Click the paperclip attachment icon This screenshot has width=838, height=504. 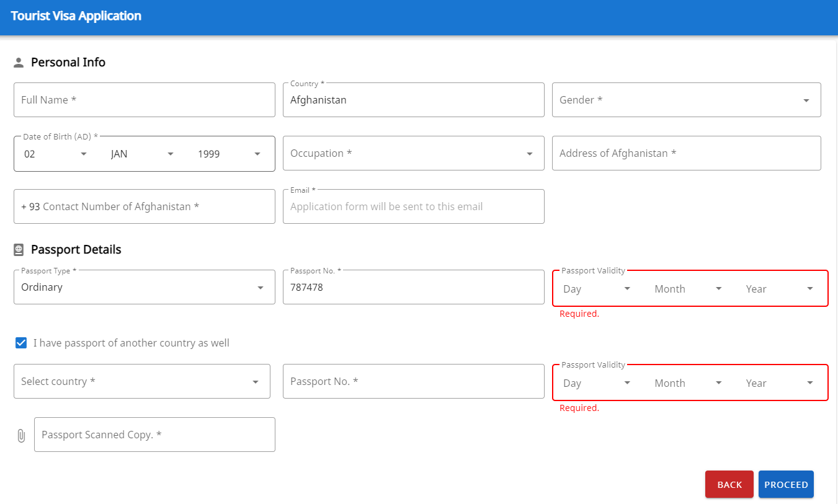coord(21,435)
